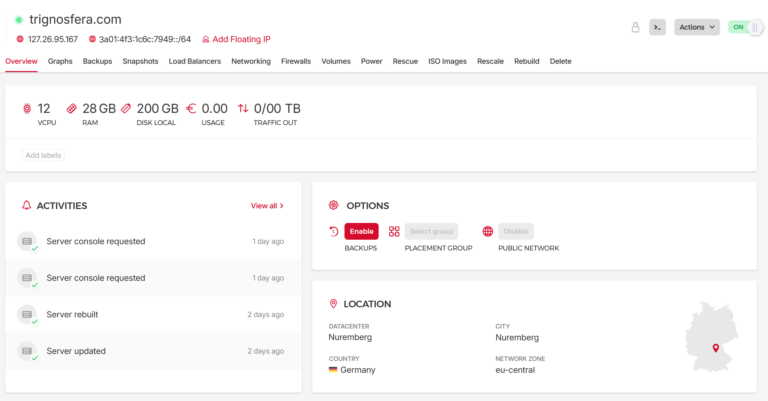Click the placement group grid icon
Viewport: 768px width, 401px height.
click(394, 231)
